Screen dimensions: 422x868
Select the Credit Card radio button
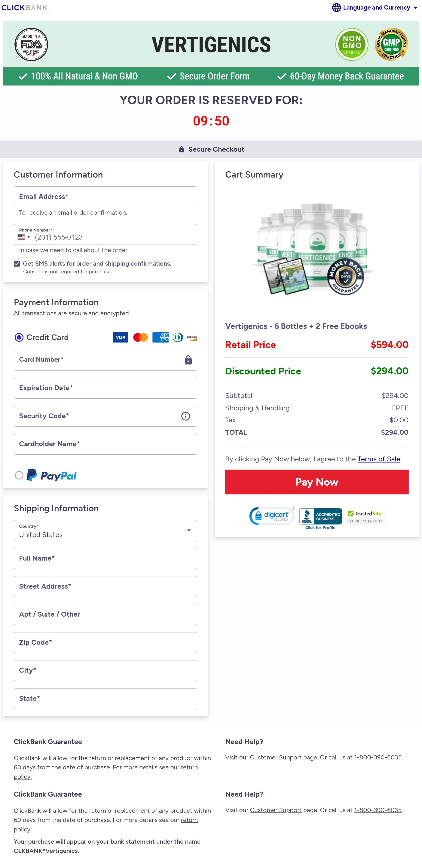click(x=19, y=337)
